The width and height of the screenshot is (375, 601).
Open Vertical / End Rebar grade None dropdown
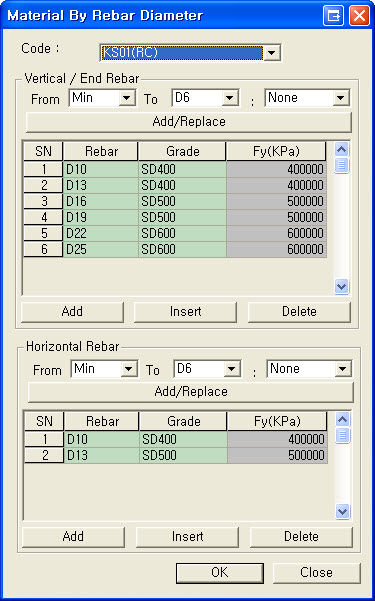(307, 98)
